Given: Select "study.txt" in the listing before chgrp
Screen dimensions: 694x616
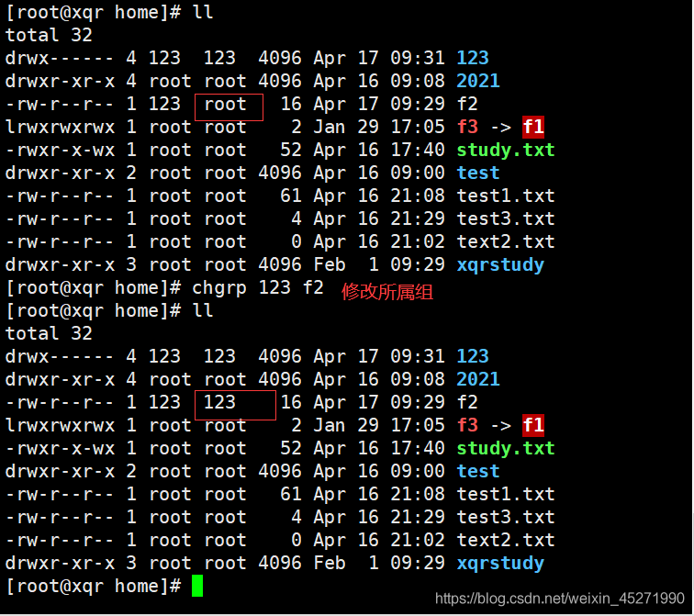Looking at the screenshot, I should 506,151.
